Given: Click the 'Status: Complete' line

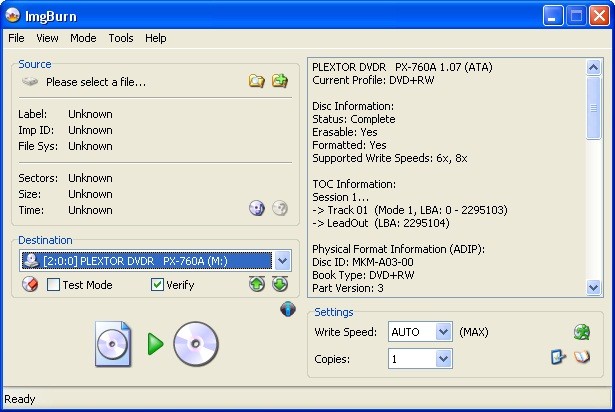Looking at the screenshot, I should [x=354, y=119].
